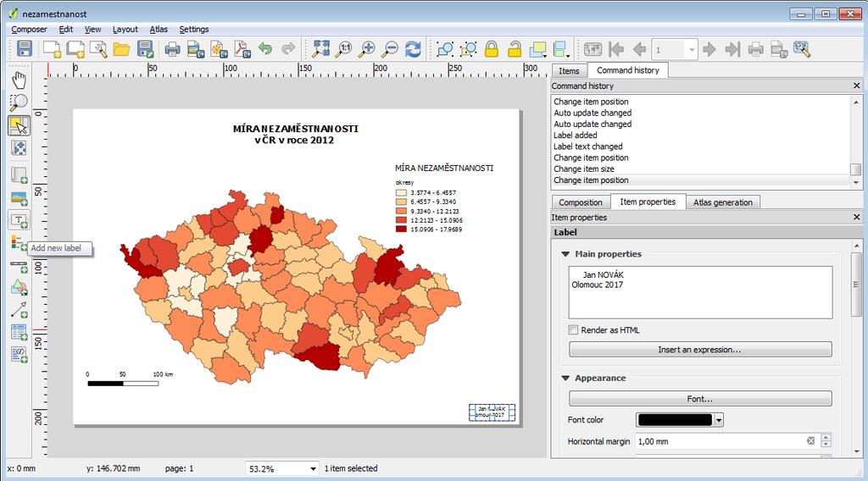Image resolution: width=868 pixels, height=481 pixels.
Task: Select the Zoom tool in the left toolbar
Action: (19, 102)
